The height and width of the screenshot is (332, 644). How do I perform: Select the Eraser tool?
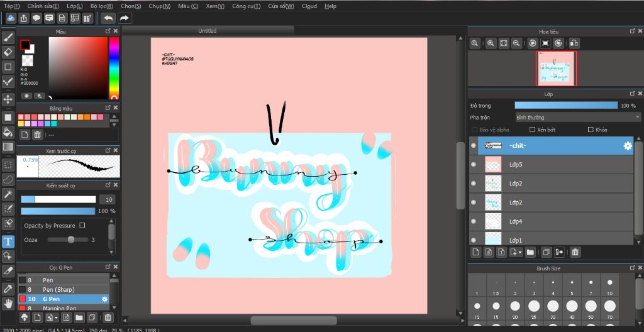tap(8, 52)
